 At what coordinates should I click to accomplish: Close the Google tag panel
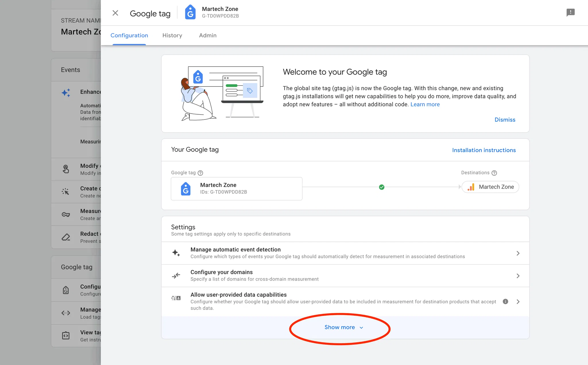[x=115, y=13]
